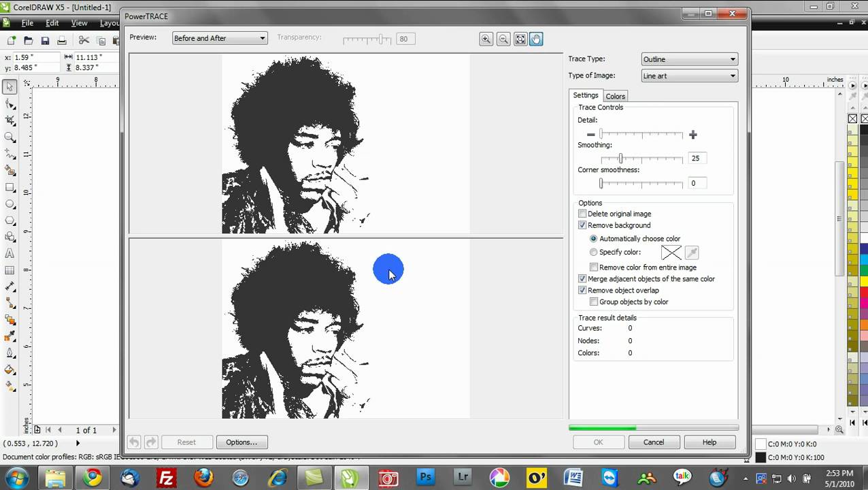Select the Outline Pen tool in toolbox
The height and width of the screenshot is (490, 868).
coord(10,353)
